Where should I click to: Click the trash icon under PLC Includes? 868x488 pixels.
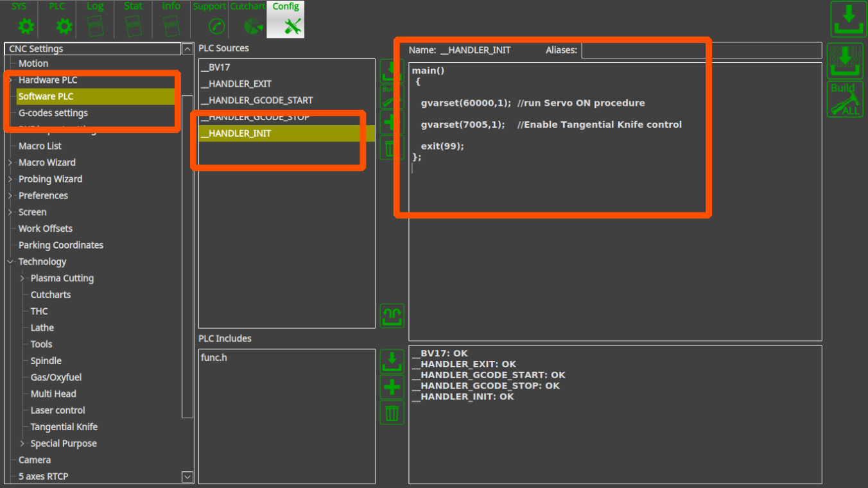tap(392, 413)
